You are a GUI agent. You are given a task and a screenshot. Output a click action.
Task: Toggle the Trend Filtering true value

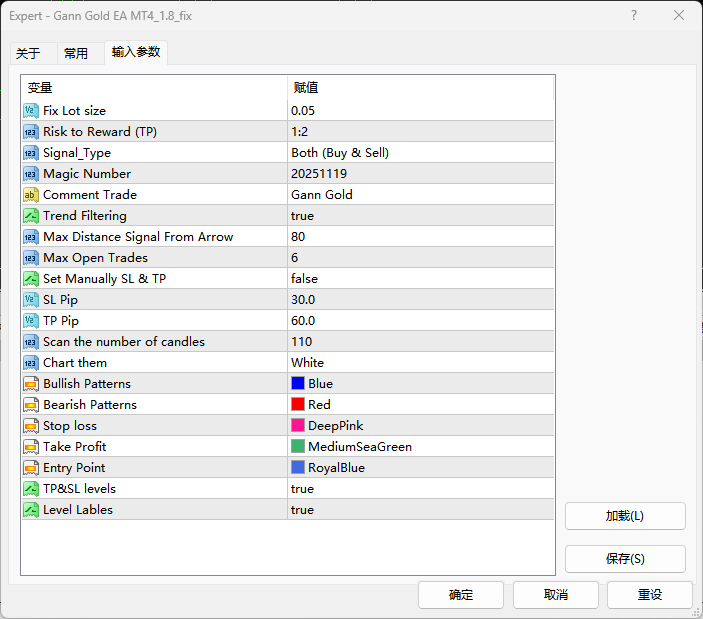[303, 215]
